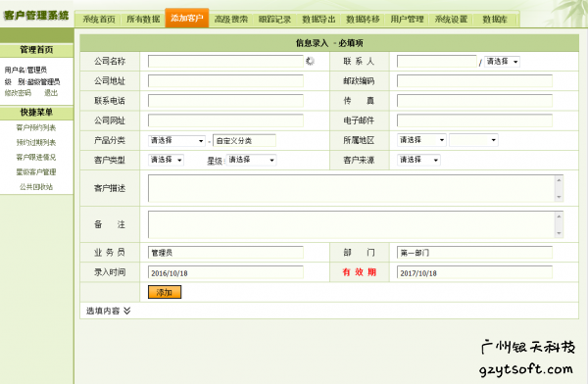Open the 系统设置 tab
The image size is (588, 384).
pos(451,20)
